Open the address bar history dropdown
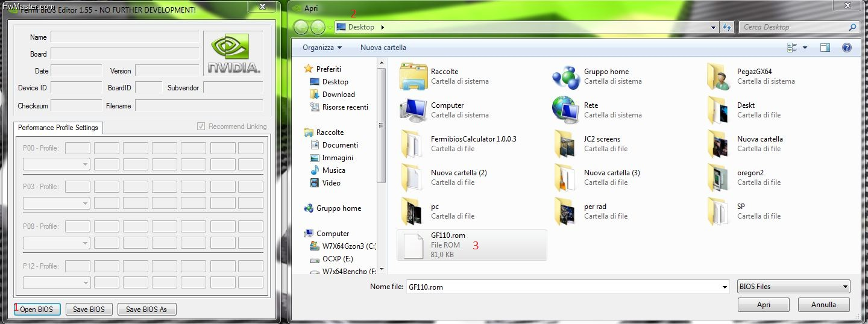 (714, 27)
